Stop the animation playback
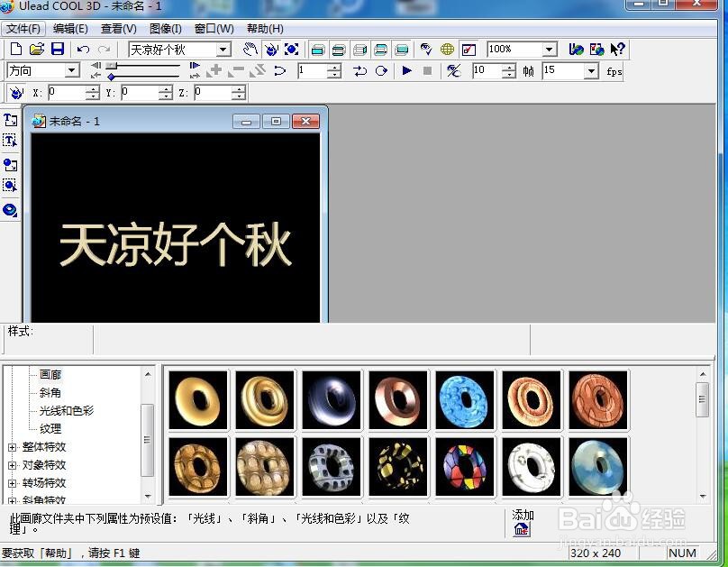Image resolution: width=728 pixels, height=567 pixels. pyautogui.click(x=428, y=71)
